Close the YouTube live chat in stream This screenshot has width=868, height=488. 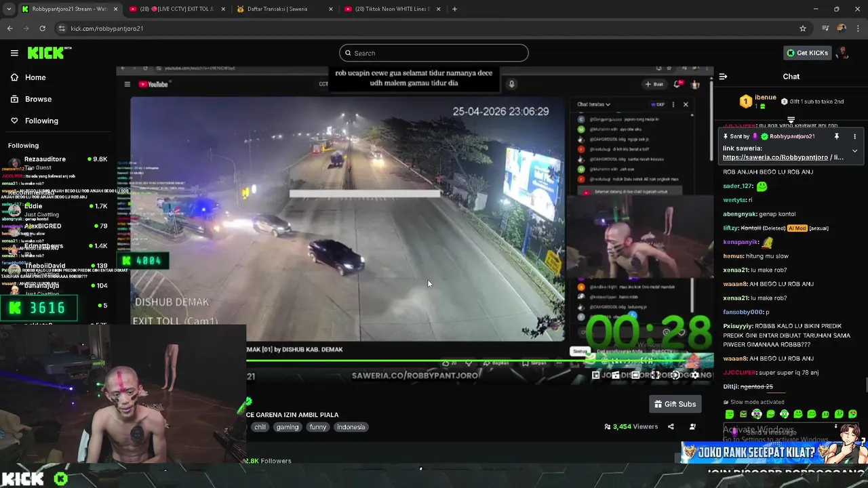click(686, 104)
